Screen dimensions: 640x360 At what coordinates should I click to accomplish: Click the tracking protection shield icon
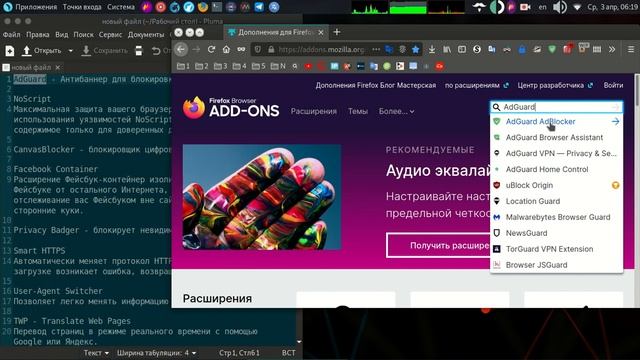pyautogui.click(x=258, y=49)
